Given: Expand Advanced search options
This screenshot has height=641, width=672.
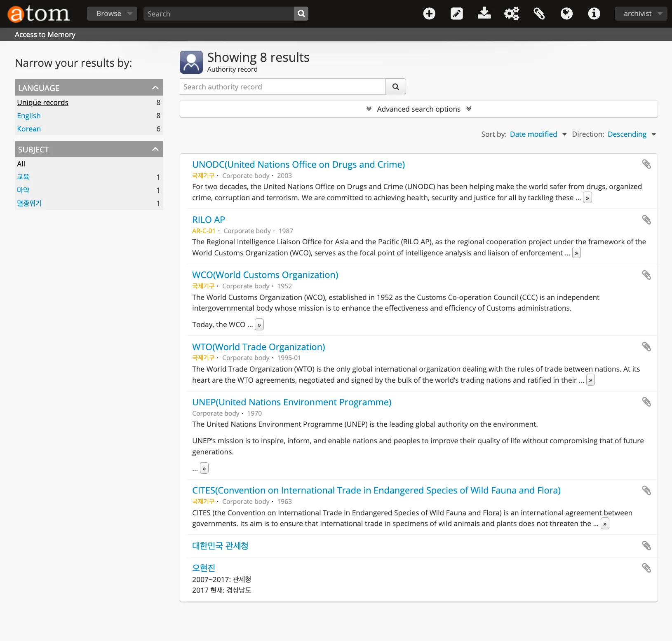Looking at the screenshot, I should coord(419,109).
